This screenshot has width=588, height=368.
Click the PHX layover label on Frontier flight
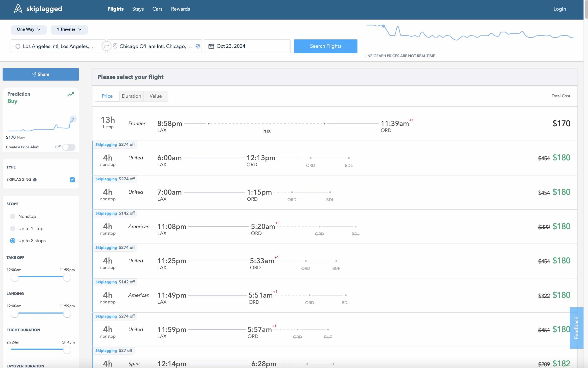[266, 131]
